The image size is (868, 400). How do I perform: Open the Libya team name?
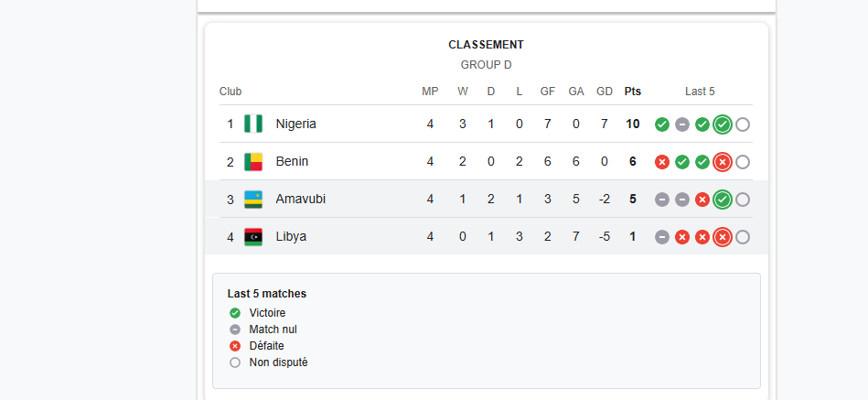(x=291, y=236)
